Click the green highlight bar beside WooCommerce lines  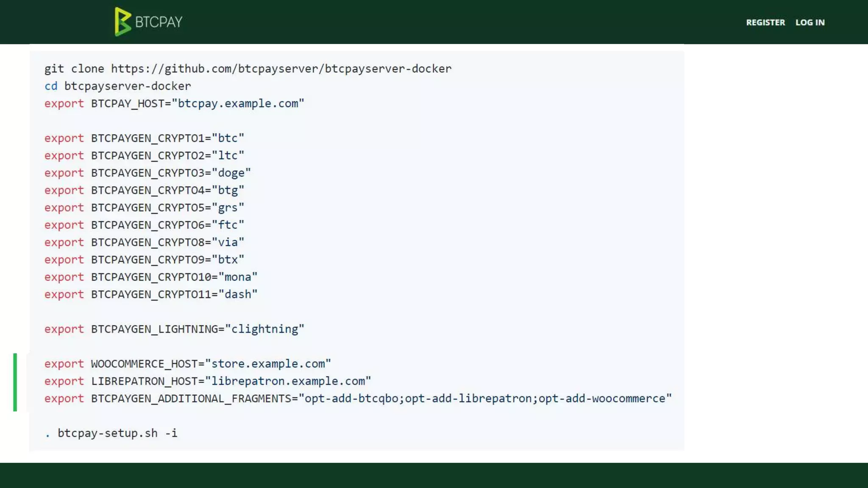(x=15, y=382)
